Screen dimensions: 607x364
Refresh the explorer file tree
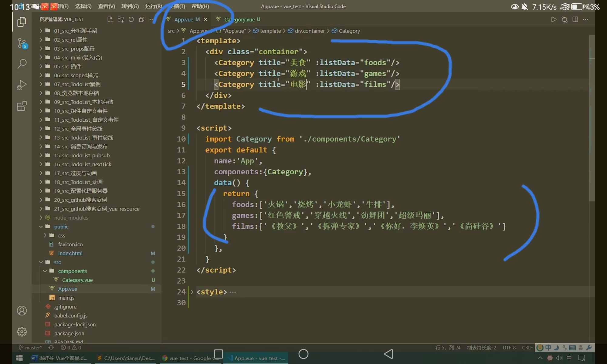(x=131, y=19)
